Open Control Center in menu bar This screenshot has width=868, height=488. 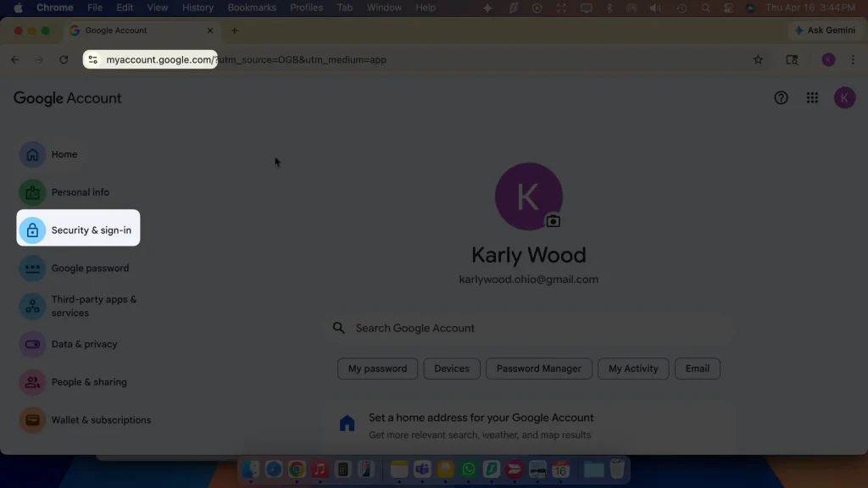[728, 8]
